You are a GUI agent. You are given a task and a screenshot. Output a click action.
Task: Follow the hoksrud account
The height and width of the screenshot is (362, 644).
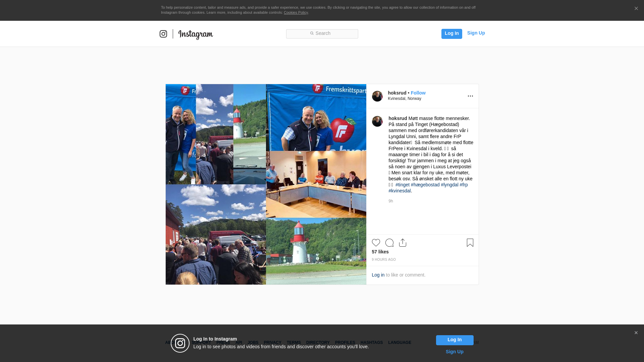click(418, 93)
